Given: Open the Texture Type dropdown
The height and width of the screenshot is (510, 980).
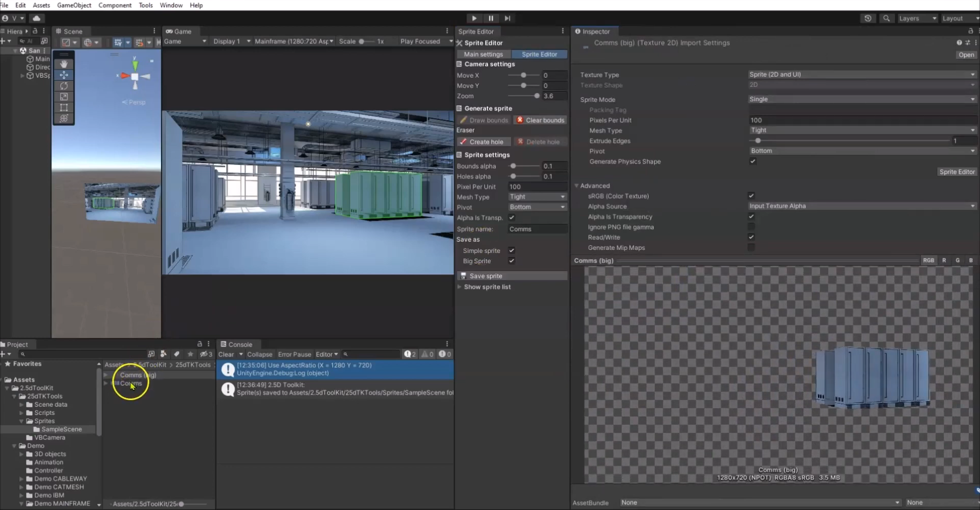Looking at the screenshot, I should click(x=861, y=75).
